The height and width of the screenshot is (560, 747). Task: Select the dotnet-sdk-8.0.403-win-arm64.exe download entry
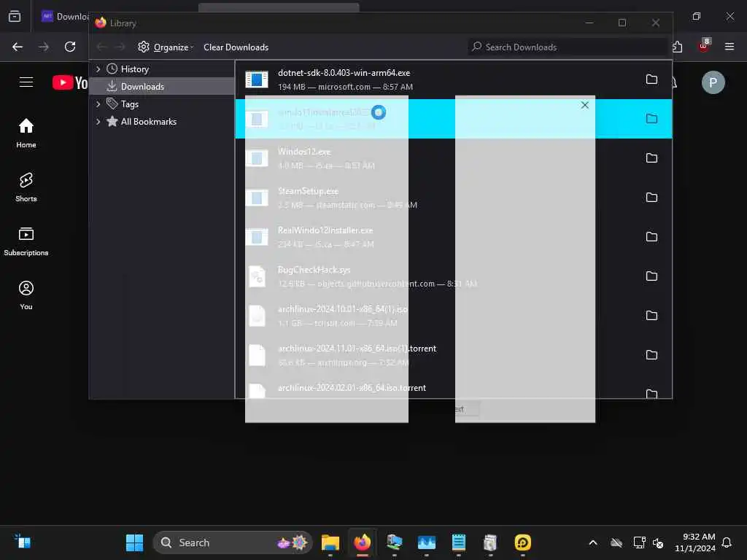[454, 79]
